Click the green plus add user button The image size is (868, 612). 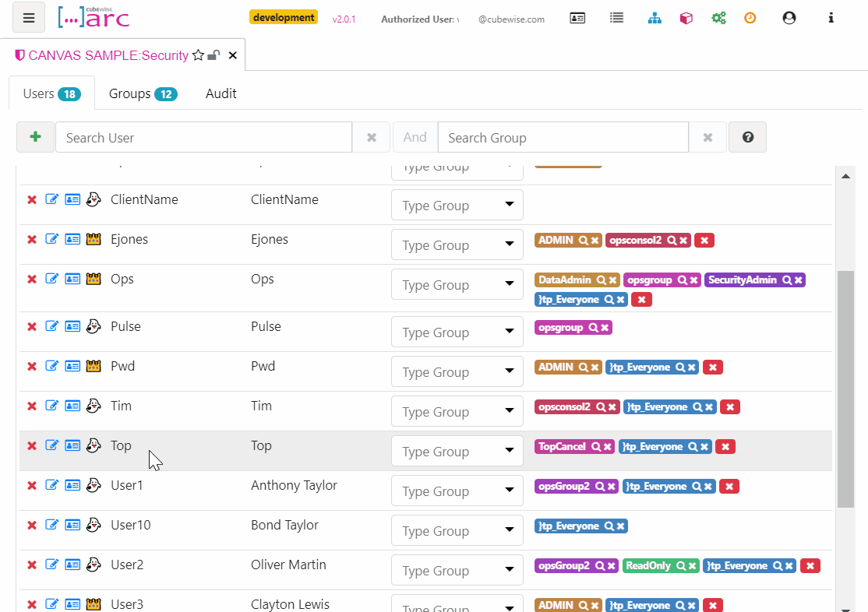(x=35, y=137)
